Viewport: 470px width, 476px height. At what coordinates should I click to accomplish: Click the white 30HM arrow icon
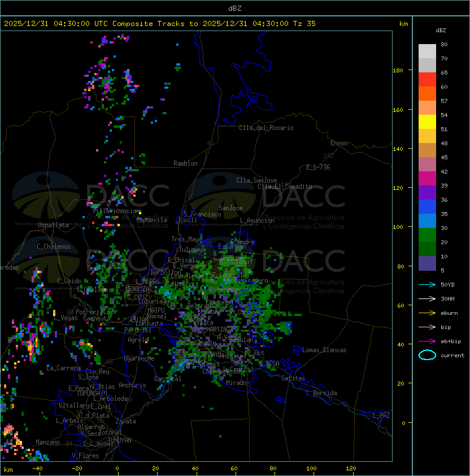point(427,298)
